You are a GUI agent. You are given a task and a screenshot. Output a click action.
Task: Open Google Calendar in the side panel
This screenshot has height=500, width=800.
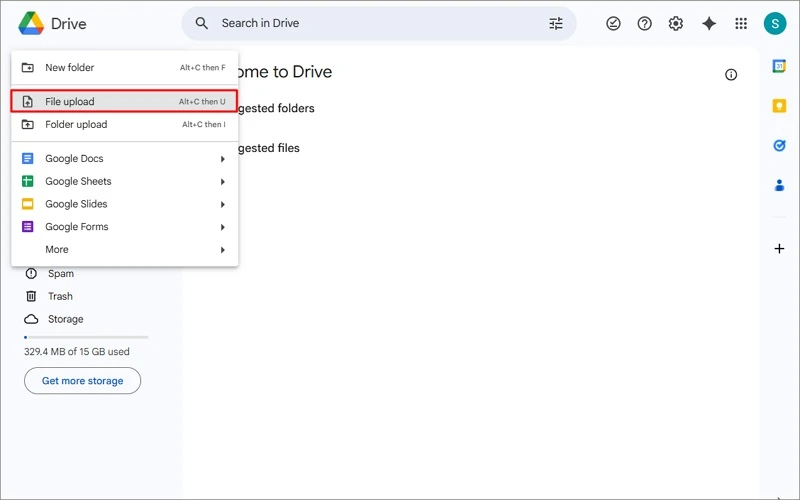[x=779, y=66]
